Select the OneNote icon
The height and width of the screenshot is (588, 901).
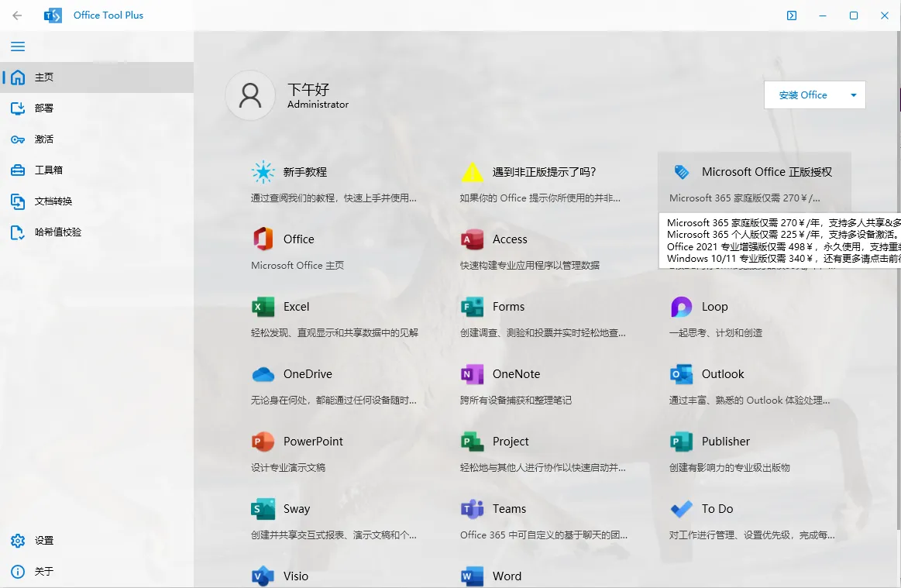(472, 374)
